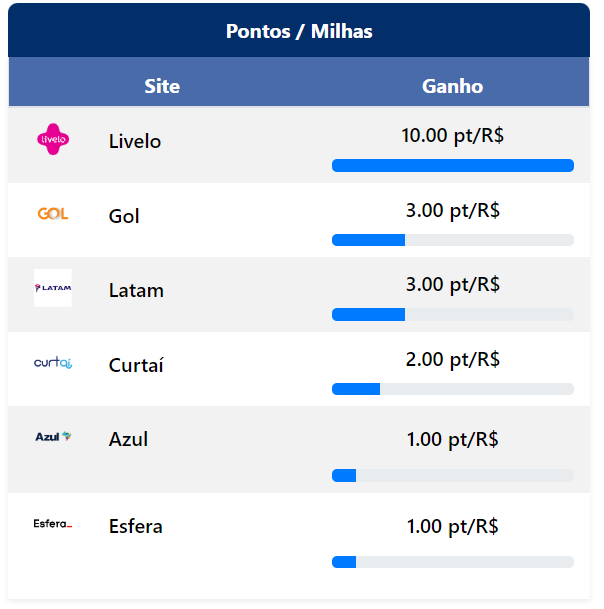The image size is (604, 609).
Task: Click the Curtaí earnings progress bar
Action: [x=452, y=389]
